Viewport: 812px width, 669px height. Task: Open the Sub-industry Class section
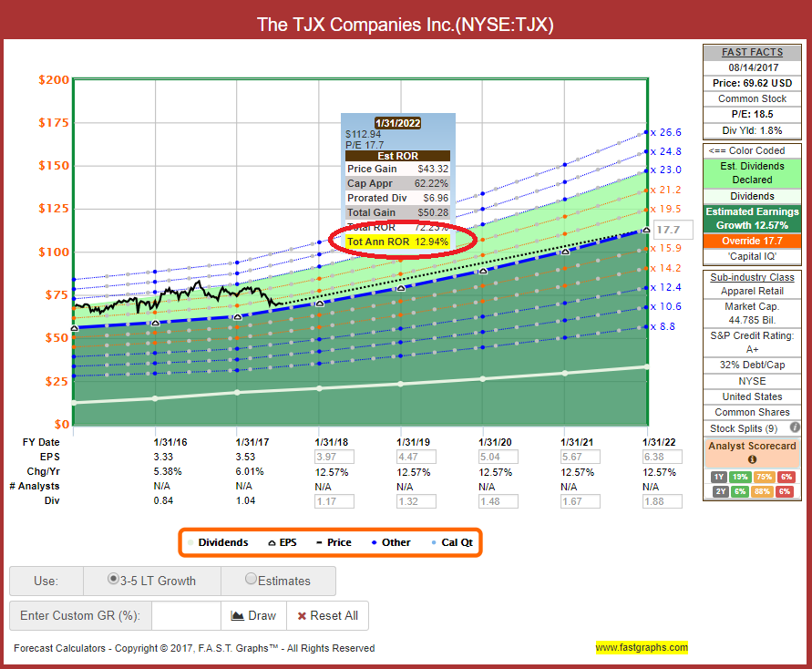[x=752, y=277]
